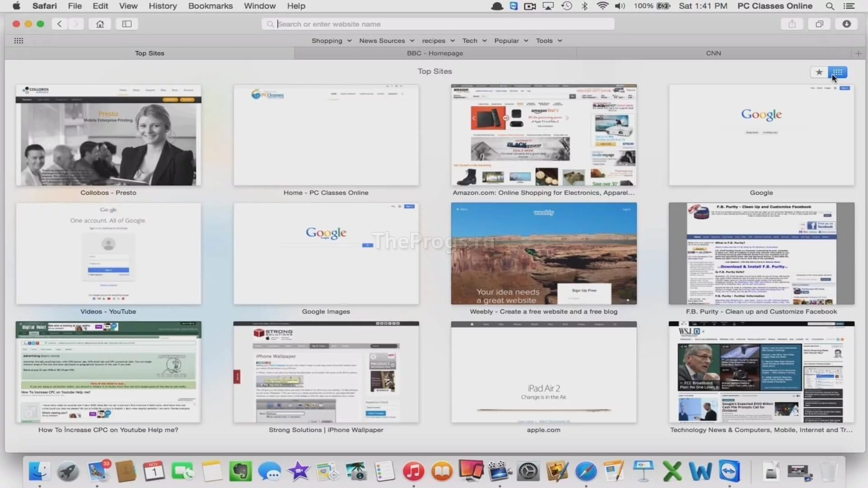Show all tabs overview button

tap(819, 24)
